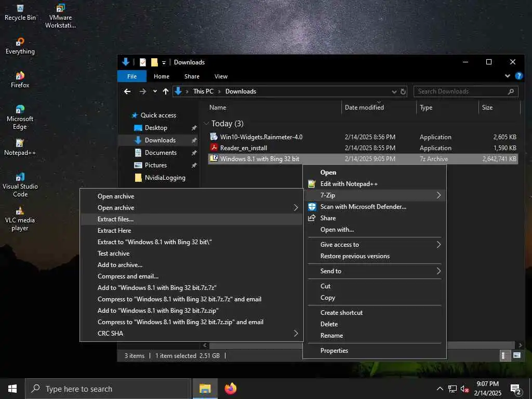Open the address bar history dropdown
This screenshot has height=399, width=532.
394,91
